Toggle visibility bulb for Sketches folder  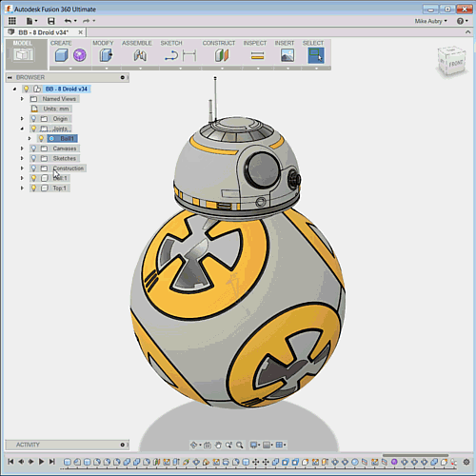coord(33,158)
